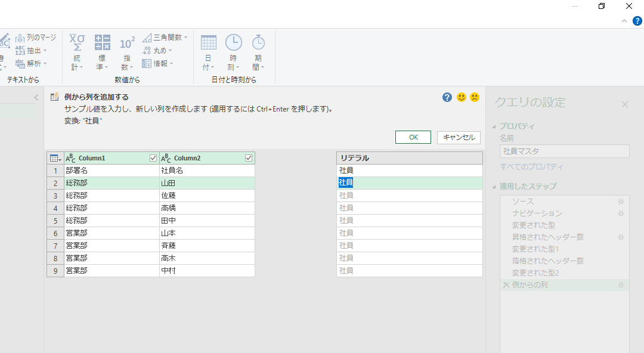Open the Standard (標準) operations menu

[x=103, y=52]
